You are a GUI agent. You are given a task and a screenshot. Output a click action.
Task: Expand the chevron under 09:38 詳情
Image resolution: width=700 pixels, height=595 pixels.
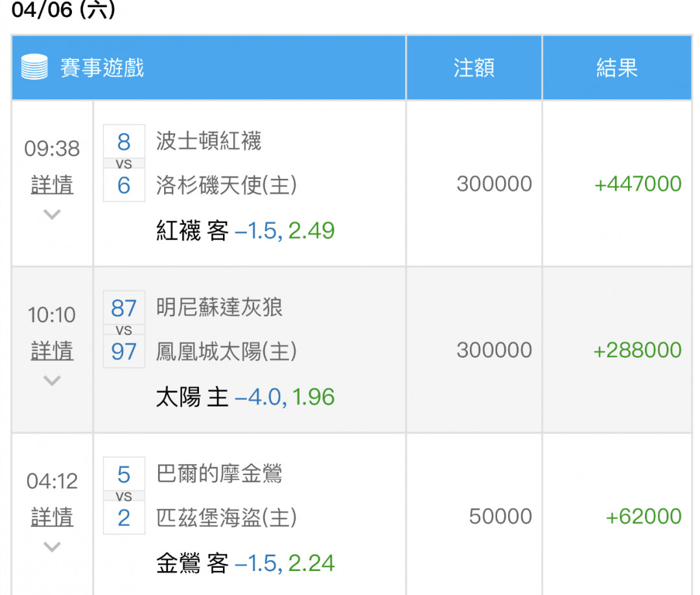click(52, 215)
